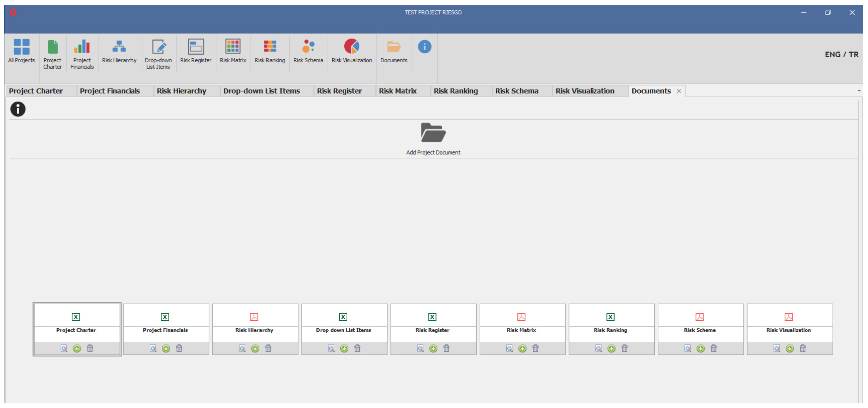868x408 pixels.
Task: Toggle language with ENG / TR
Action: click(x=841, y=54)
